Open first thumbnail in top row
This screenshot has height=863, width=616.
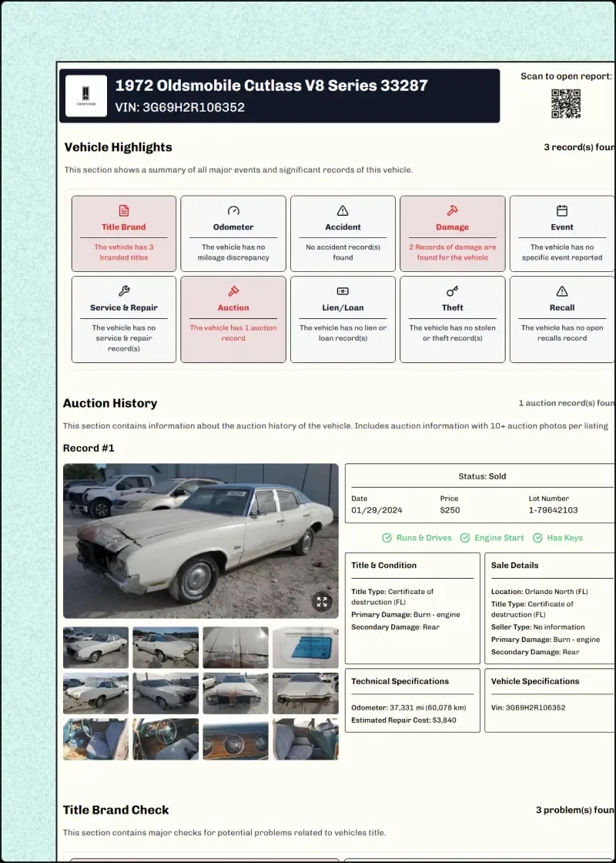pos(95,647)
